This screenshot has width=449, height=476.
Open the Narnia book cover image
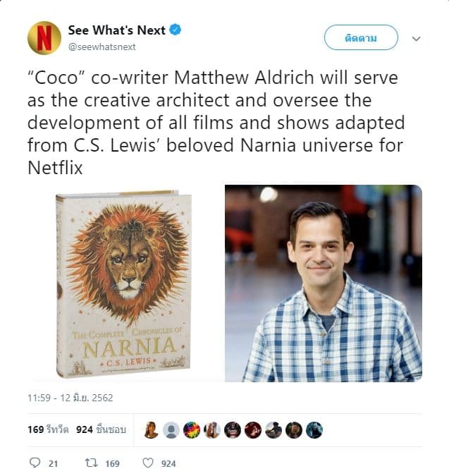point(125,283)
